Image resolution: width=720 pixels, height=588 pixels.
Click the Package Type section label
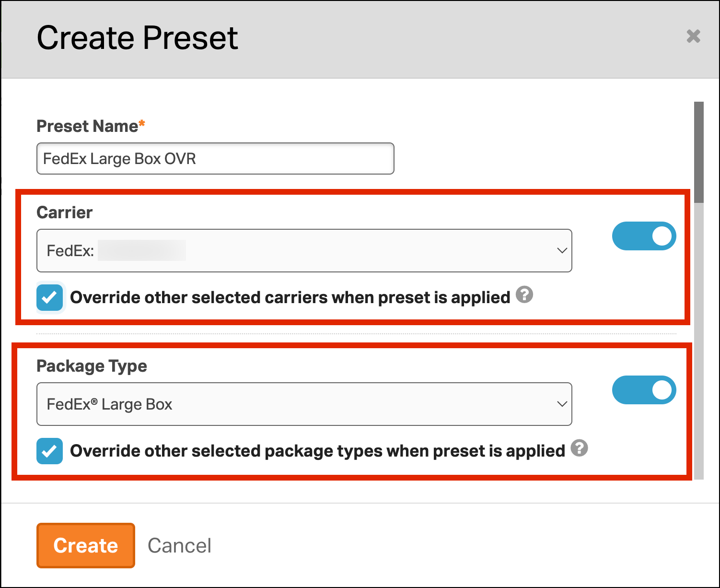[x=92, y=366]
